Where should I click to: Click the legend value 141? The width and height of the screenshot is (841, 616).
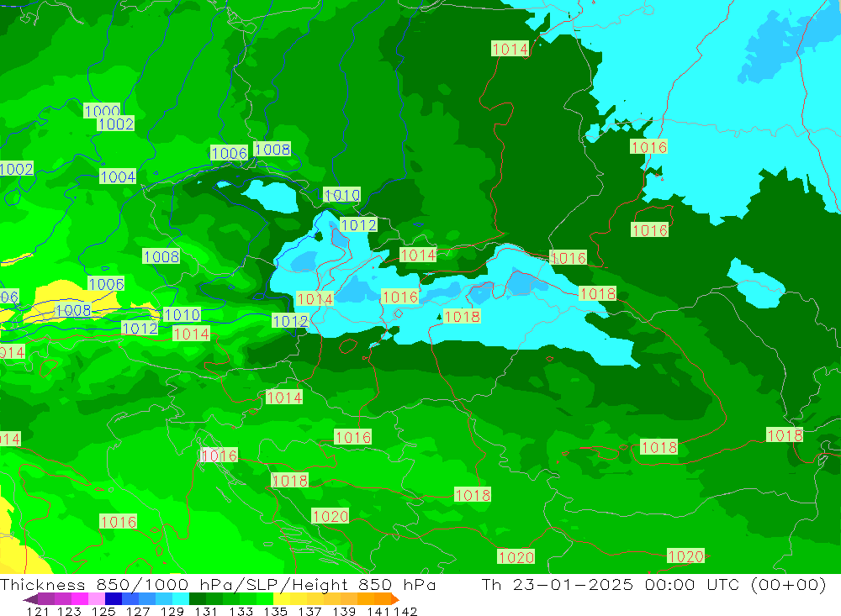click(378, 611)
